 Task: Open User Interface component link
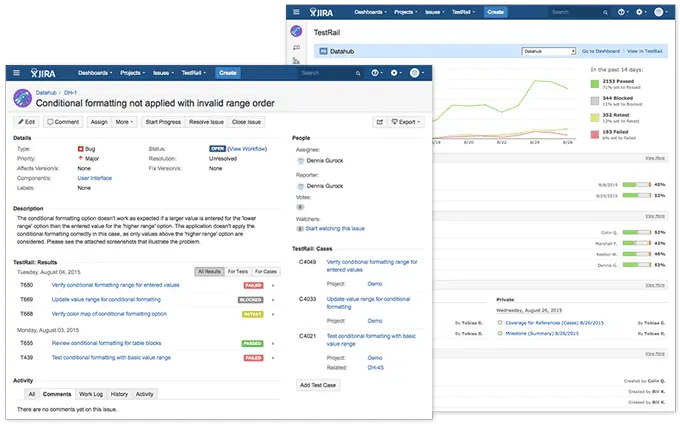pos(95,178)
